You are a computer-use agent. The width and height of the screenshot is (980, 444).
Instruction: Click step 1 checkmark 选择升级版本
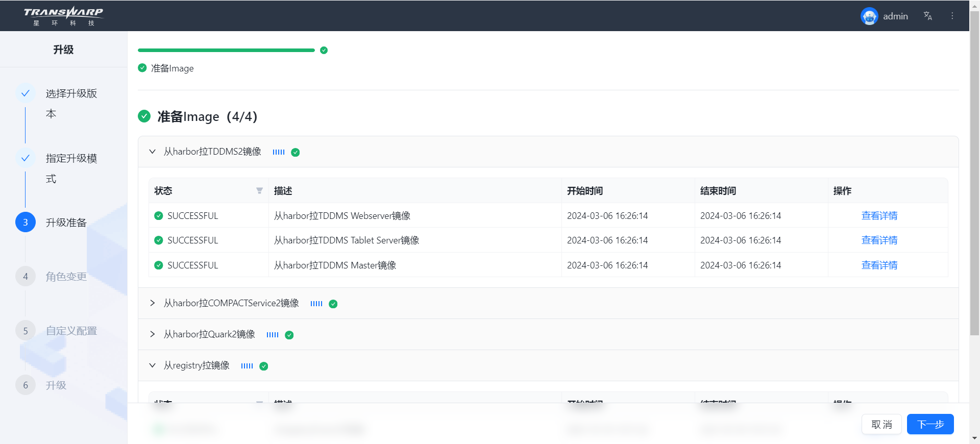click(x=26, y=93)
